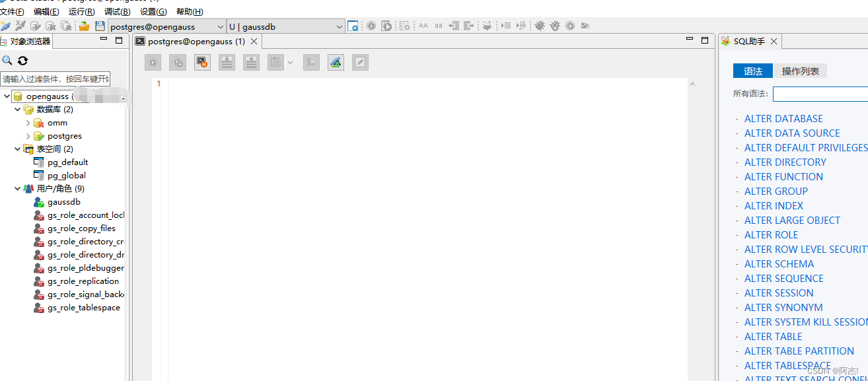The image size is (868, 381).
Task: Open the 运行(R) menu
Action: point(82,12)
